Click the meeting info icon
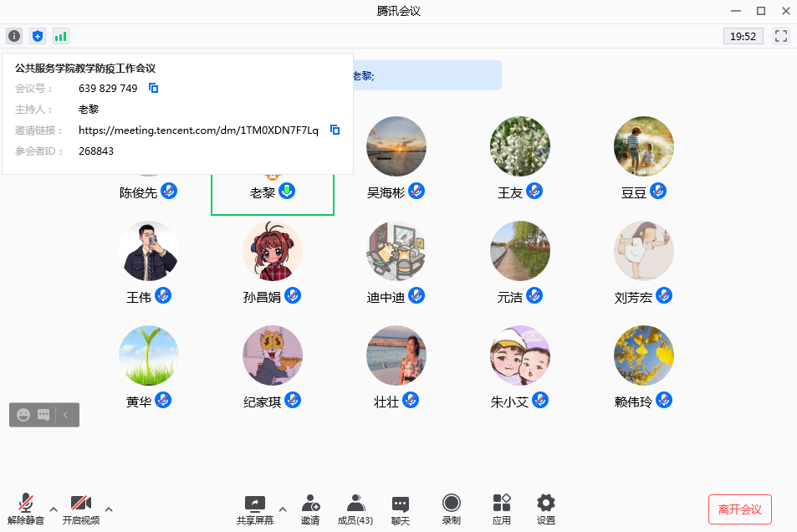Image resolution: width=797 pixels, height=532 pixels. [x=14, y=36]
